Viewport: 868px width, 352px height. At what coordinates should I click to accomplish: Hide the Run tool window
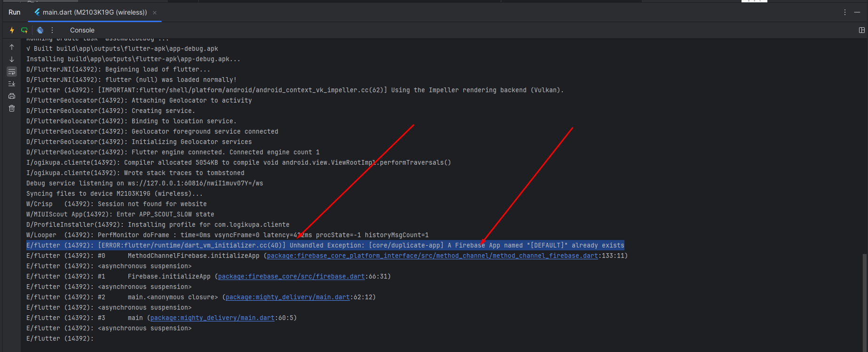click(857, 12)
